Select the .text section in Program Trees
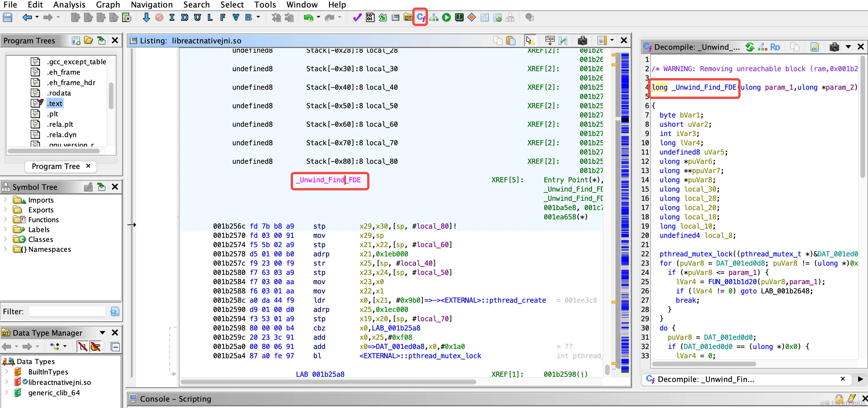Viewport: 868px width, 408px height. coord(54,103)
